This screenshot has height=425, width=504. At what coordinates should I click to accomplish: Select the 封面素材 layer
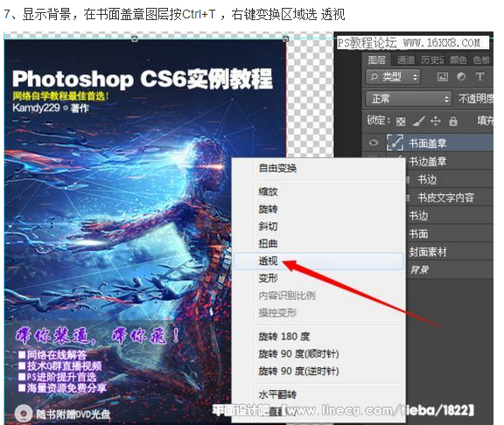(x=428, y=252)
